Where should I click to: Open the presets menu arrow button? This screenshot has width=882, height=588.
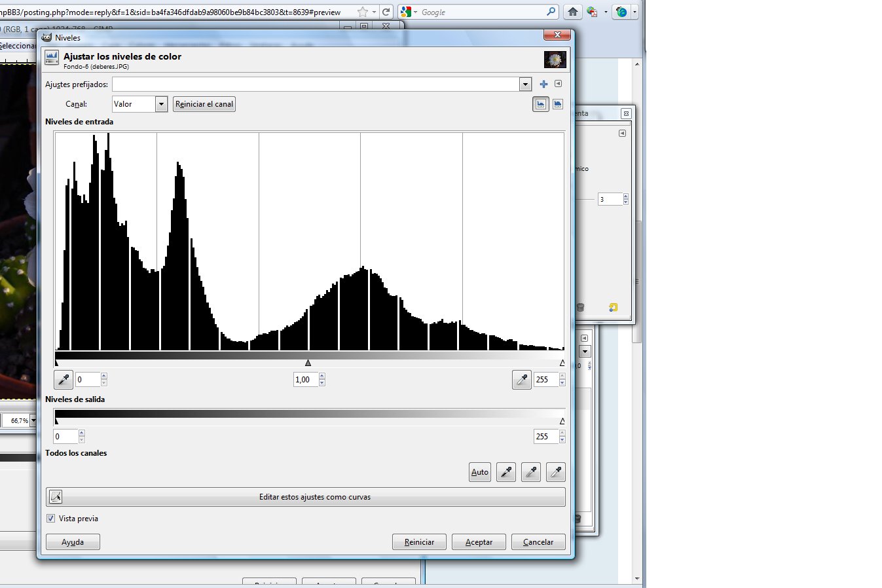point(558,84)
